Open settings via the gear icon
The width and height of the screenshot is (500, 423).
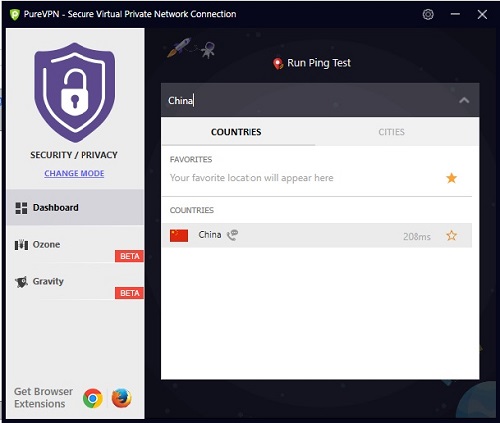coord(428,14)
